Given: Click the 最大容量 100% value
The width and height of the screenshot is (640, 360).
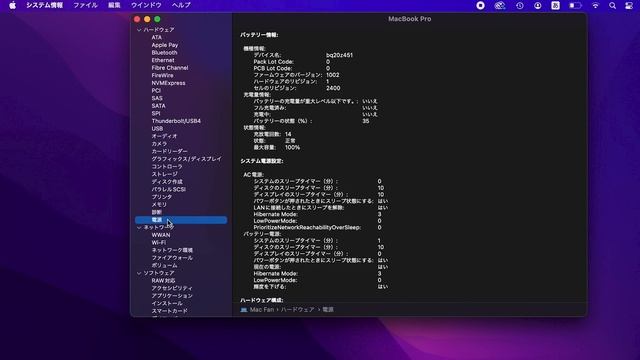Looking at the screenshot, I should tap(292, 147).
